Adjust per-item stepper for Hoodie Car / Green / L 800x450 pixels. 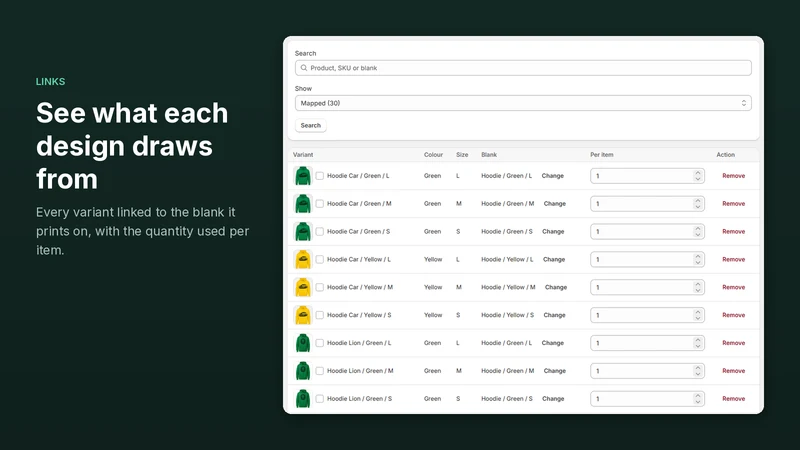click(697, 176)
